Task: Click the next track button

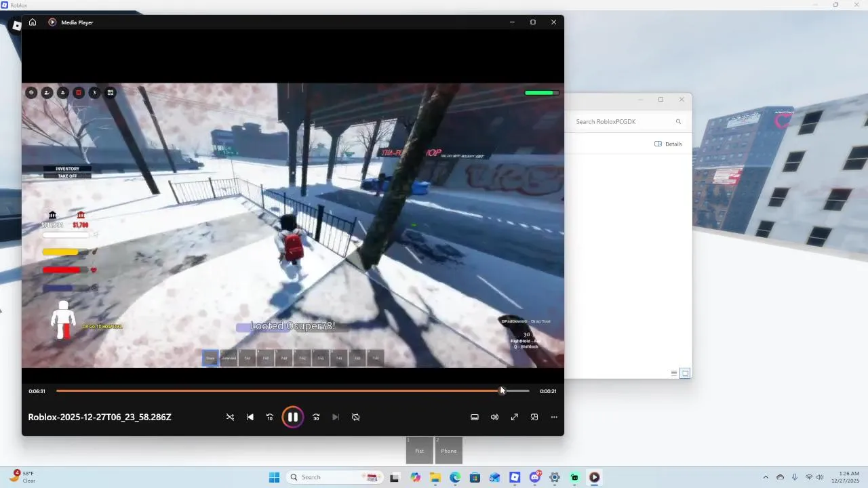Action: coord(336,417)
